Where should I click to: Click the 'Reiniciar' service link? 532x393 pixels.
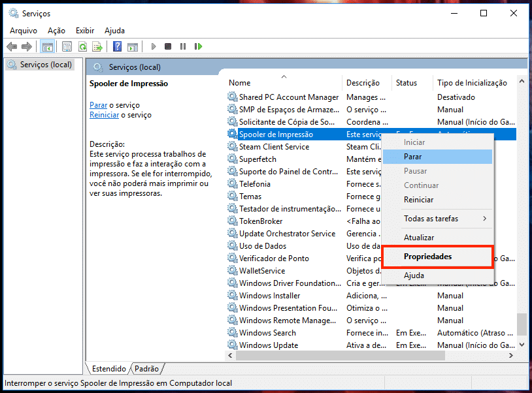(x=104, y=115)
